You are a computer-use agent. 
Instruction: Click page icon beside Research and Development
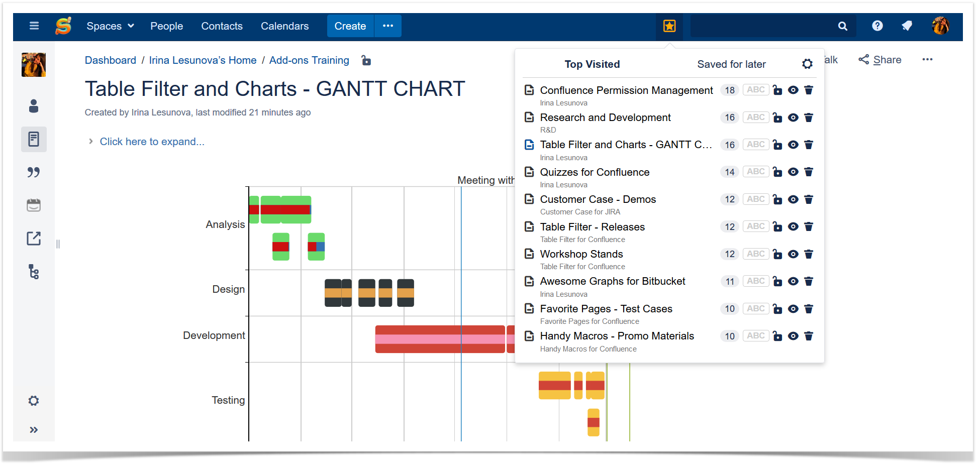[529, 118]
